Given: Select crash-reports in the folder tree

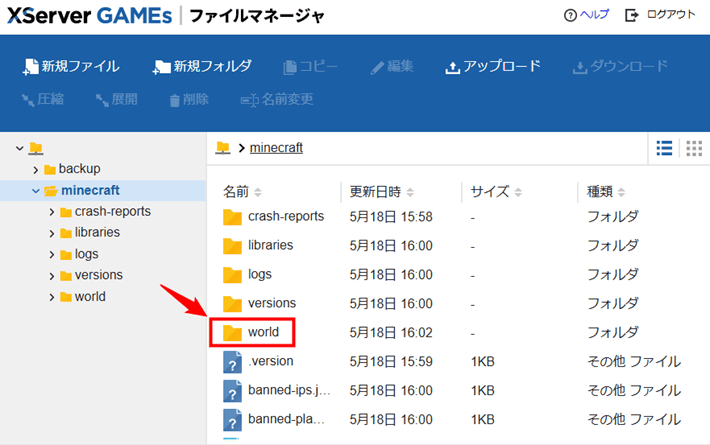Looking at the screenshot, I should pos(113,211).
